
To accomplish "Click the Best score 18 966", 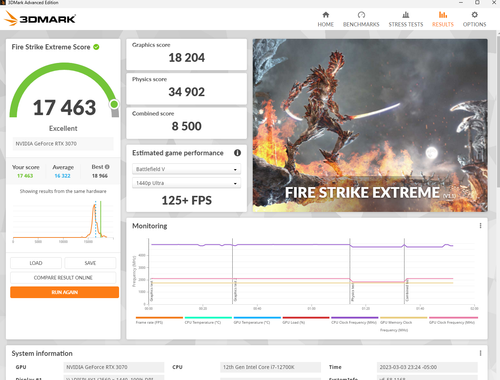I will coord(100,176).
